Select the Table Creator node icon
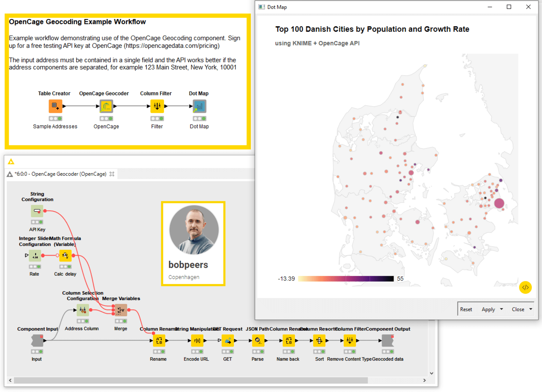Viewport: 542px width, 392px height. click(55, 106)
